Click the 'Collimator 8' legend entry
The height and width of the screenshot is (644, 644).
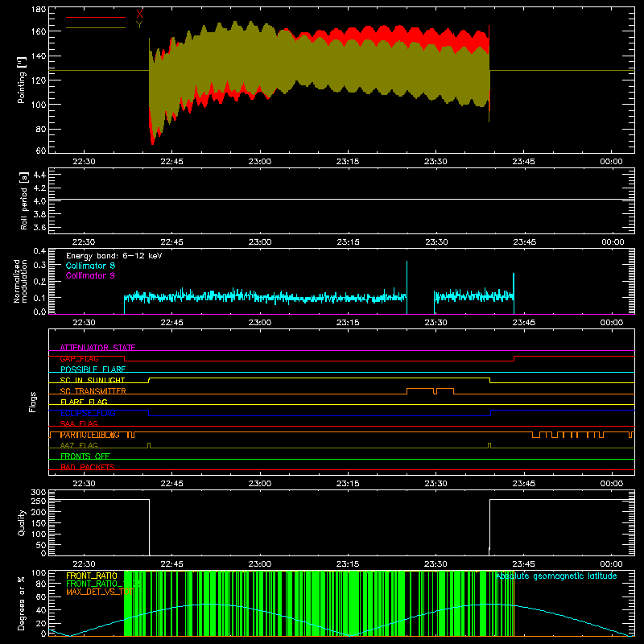point(90,266)
